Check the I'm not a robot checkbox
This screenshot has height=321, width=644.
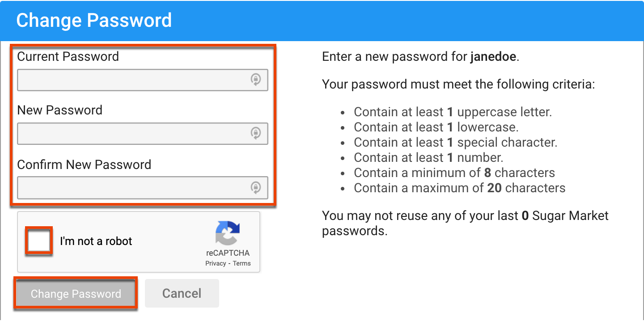point(39,241)
